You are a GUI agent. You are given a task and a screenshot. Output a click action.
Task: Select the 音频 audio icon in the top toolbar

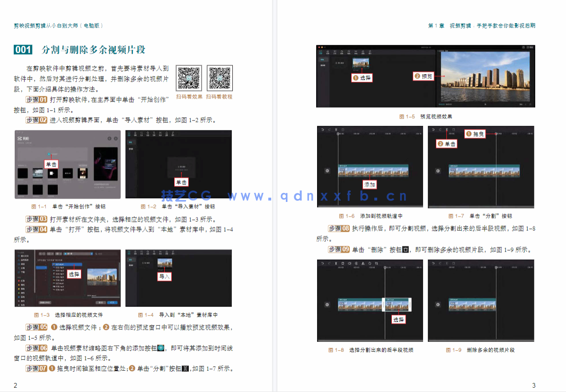pyautogui.click(x=327, y=52)
